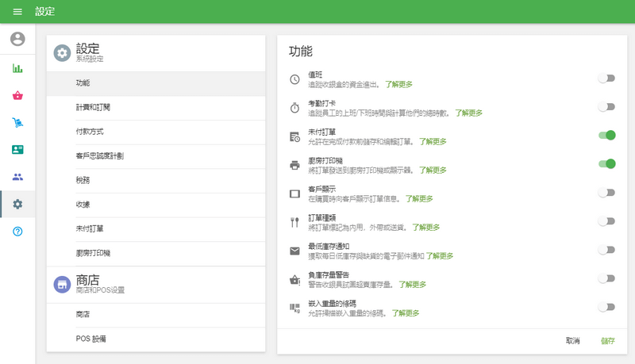Enable the 值班 shifts toggle
Screen dimensions: 635x364
[606, 79]
